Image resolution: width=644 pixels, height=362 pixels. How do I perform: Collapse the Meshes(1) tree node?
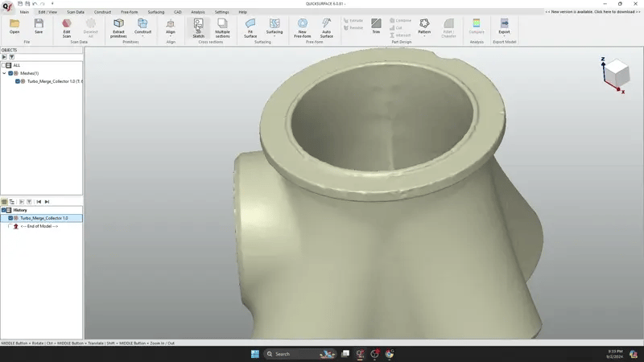pos(4,73)
